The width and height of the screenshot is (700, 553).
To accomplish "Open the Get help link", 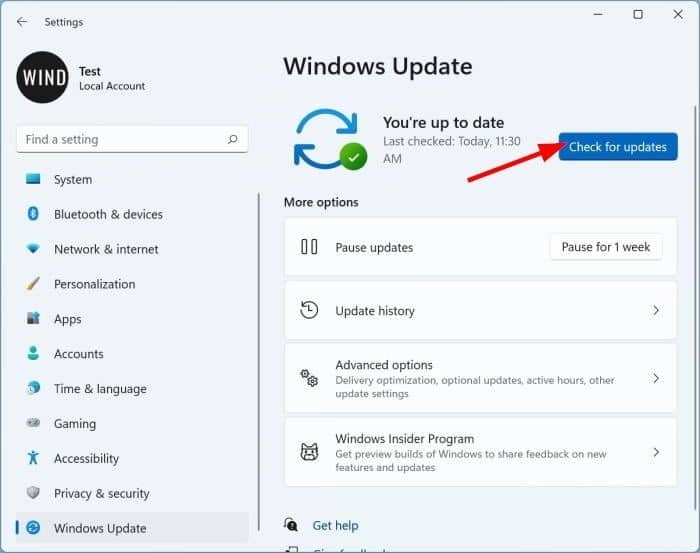I will click(335, 525).
